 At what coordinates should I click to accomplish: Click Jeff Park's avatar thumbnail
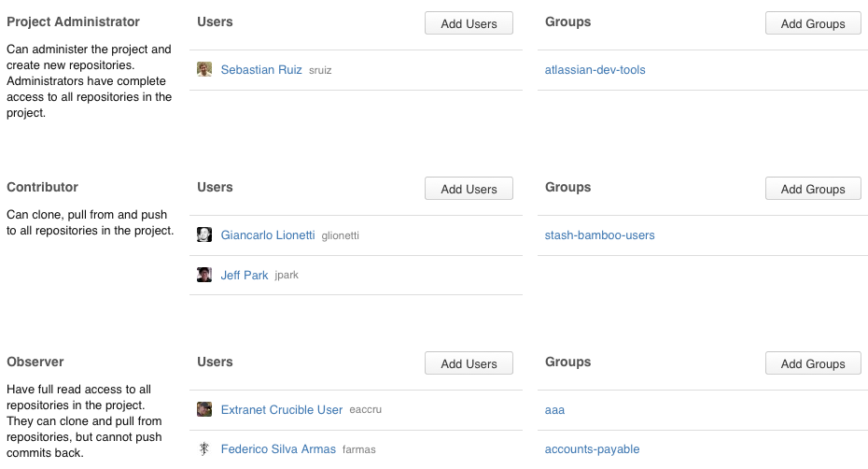click(x=204, y=275)
